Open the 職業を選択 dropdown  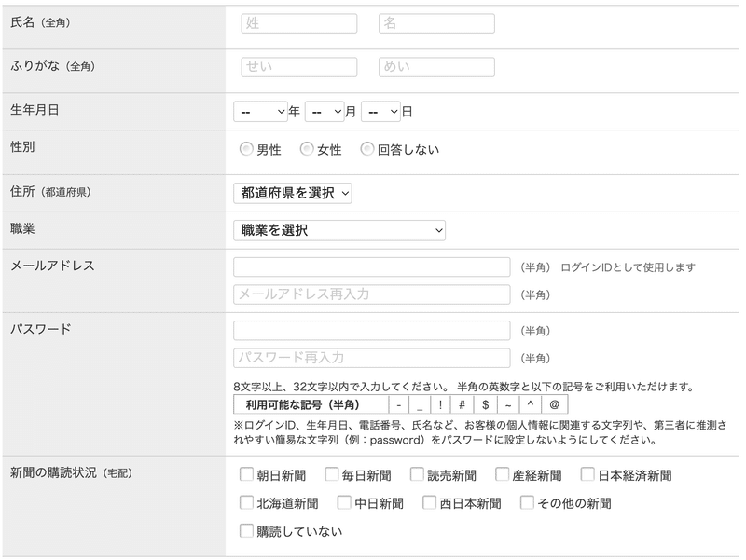pos(339,230)
